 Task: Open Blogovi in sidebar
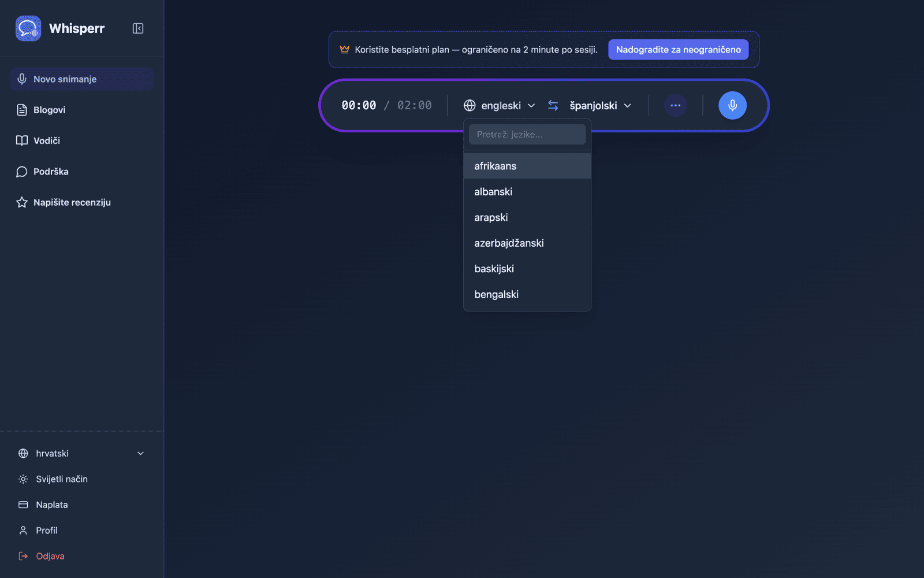(81, 110)
